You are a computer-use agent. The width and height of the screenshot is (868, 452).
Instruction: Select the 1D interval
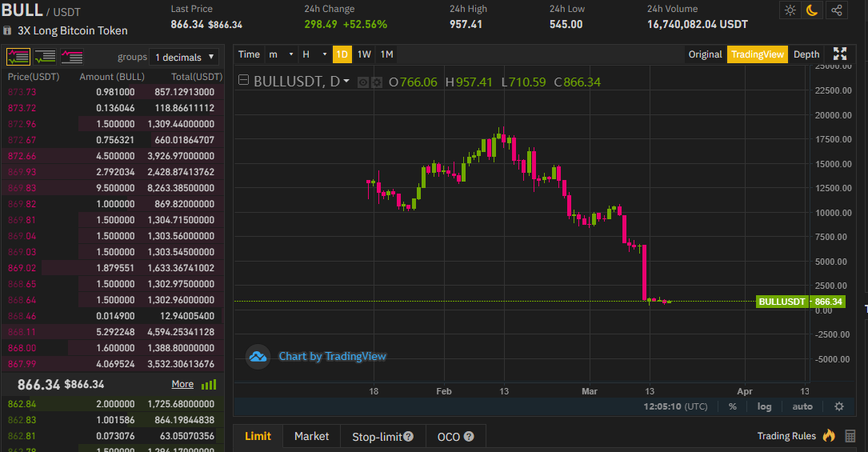click(342, 54)
